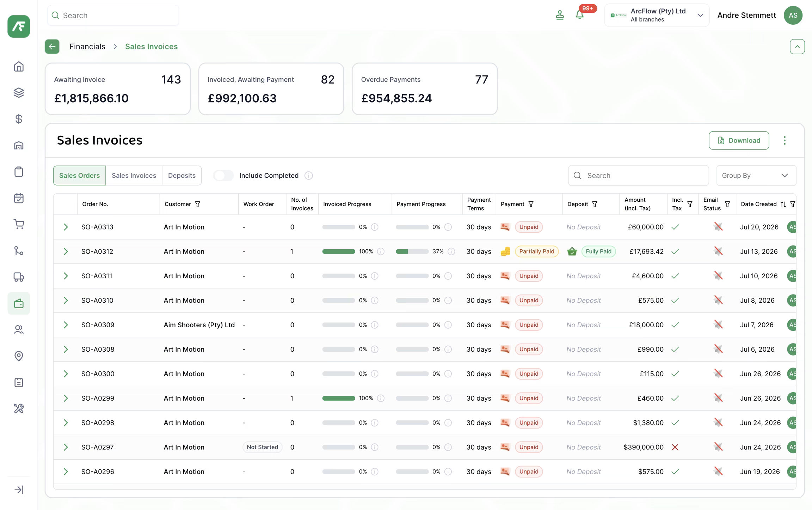Open the dollar sign sidebar icon
Viewport: 812px width, 510px height.
[19, 119]
